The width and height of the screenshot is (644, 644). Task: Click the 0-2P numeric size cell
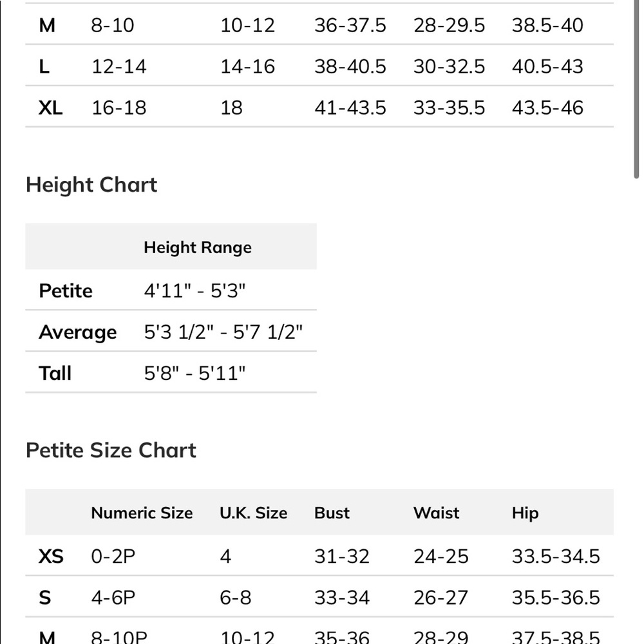[113, 556]
